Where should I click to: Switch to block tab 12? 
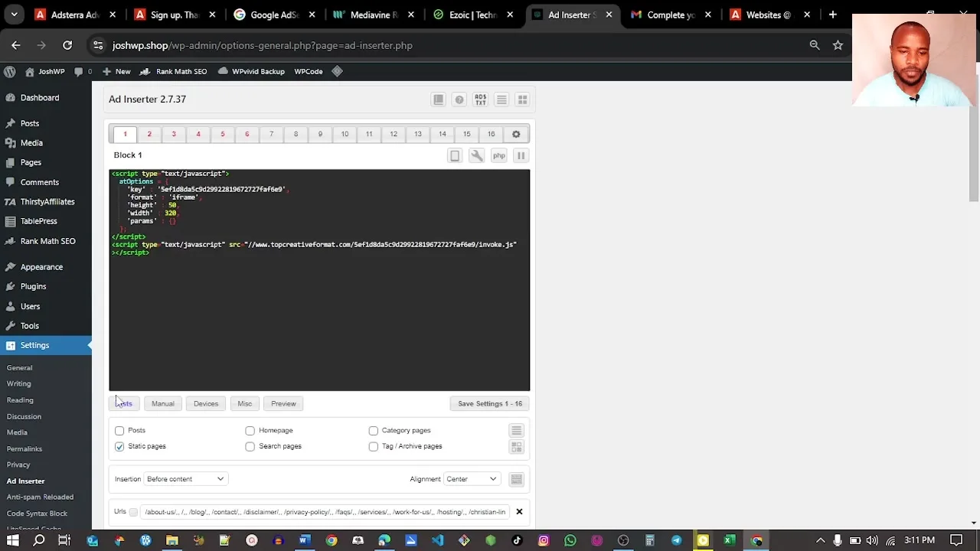(394, 134)
